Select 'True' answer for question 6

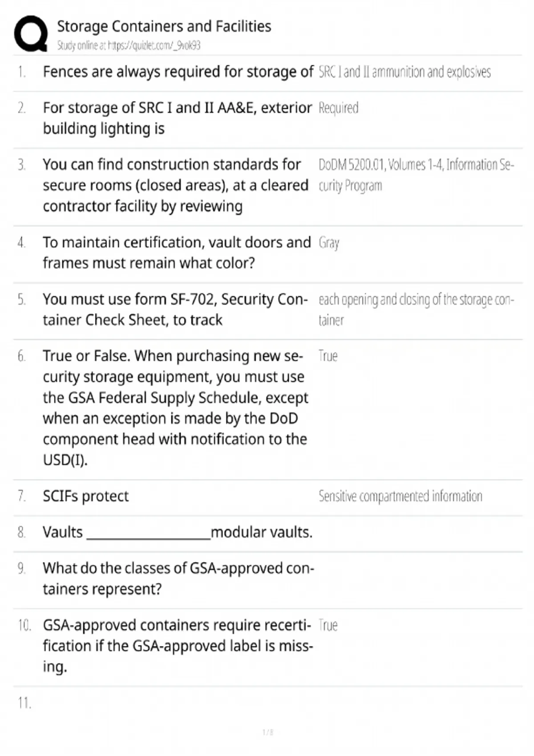328,356
